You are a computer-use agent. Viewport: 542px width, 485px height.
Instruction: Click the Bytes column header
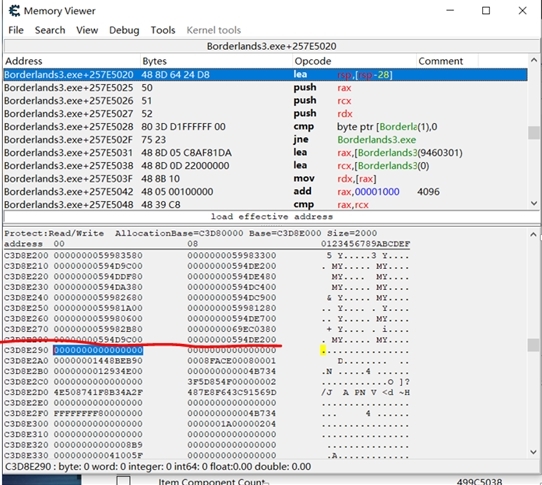[x=216, y=61]
